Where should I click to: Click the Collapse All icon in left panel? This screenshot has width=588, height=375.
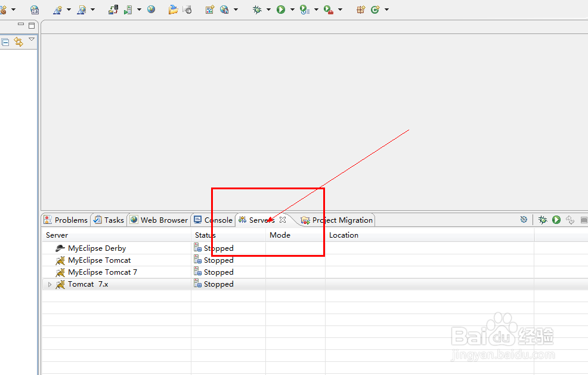click(x=5, y=42)
